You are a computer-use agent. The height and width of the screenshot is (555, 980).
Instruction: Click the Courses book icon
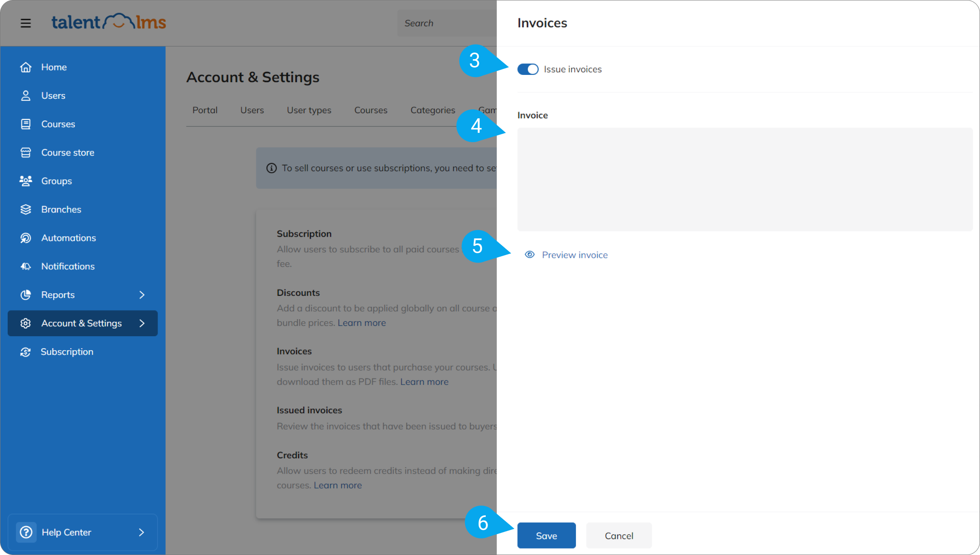click(x=26, y=124)
